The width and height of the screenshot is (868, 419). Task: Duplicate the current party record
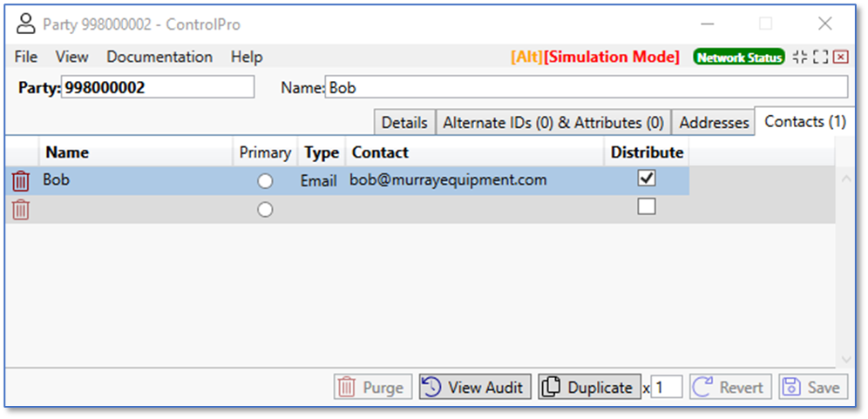588,388
